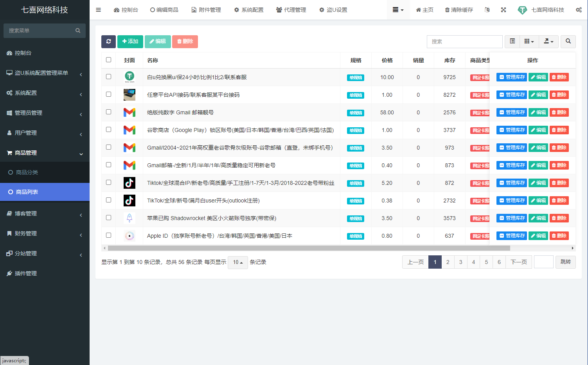The width and height of the screenshot is (588, 365).
Task: Click 管理库存 on the Gmail 邮箱靓号 row
Action: click(x=511, y=112)
